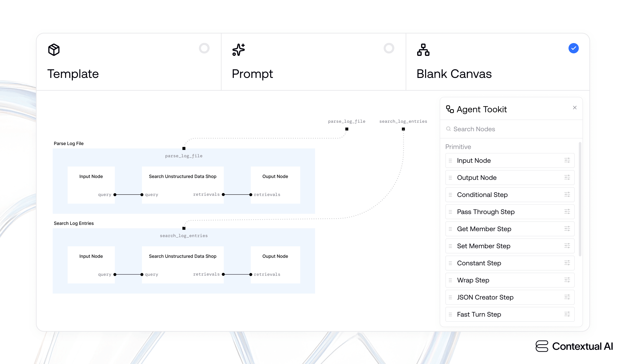Screen dimensions: 626x364
Task: Click the magnifier icon in Search Nodes
Action: coord(448,129)
